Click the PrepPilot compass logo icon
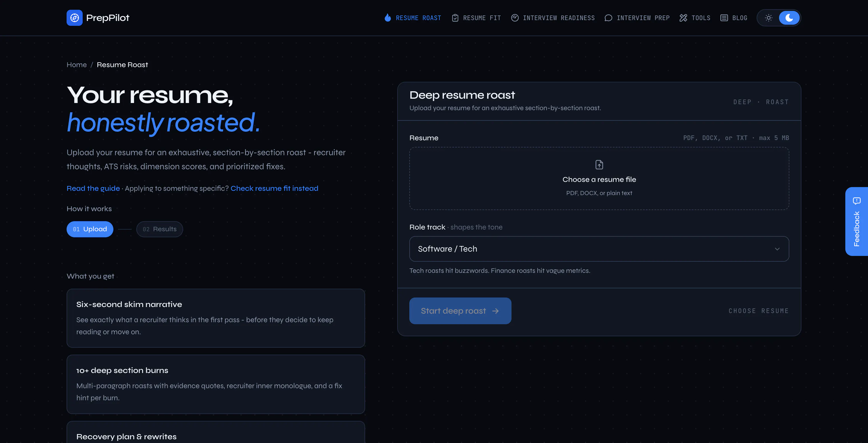 click(x=74, y=18)
